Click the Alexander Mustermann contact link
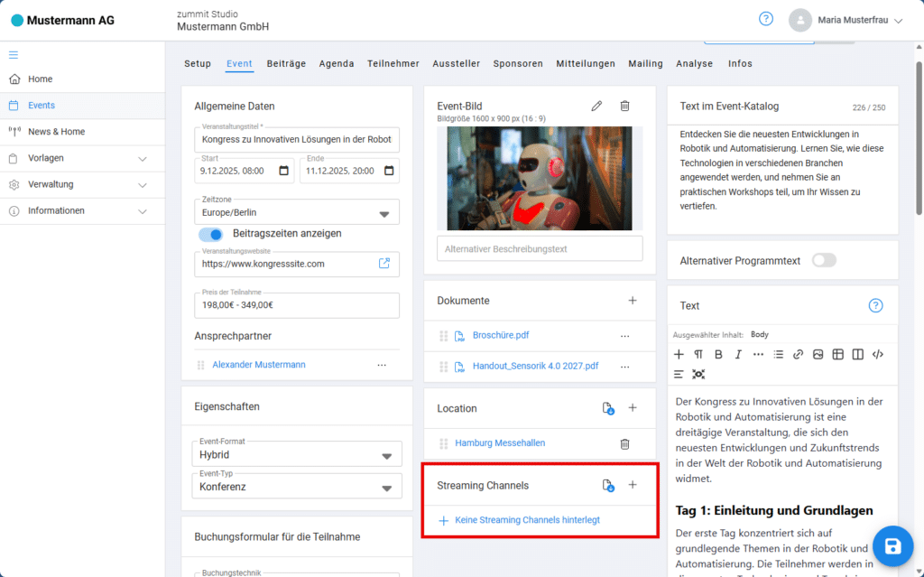 pyautogui.click(x=259, y=365)
